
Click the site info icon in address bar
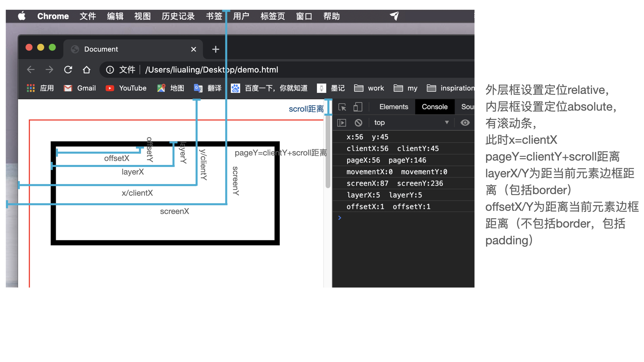coord(110,70)
